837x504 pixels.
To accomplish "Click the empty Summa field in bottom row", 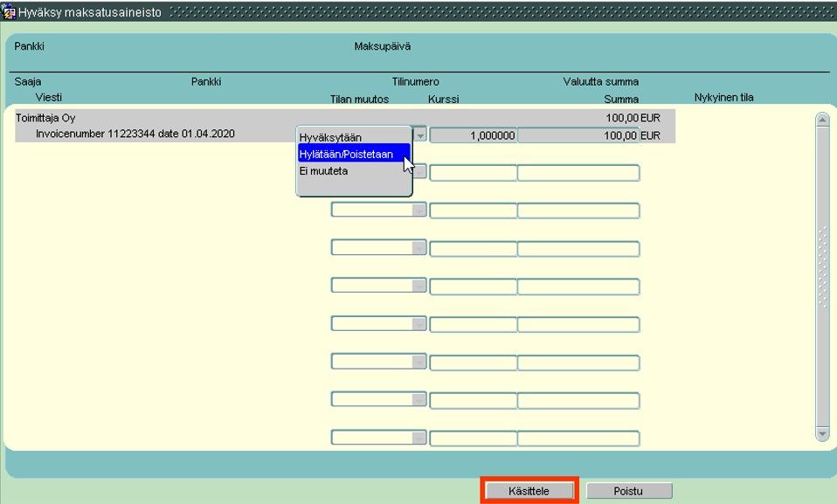I will click(578, 438).
